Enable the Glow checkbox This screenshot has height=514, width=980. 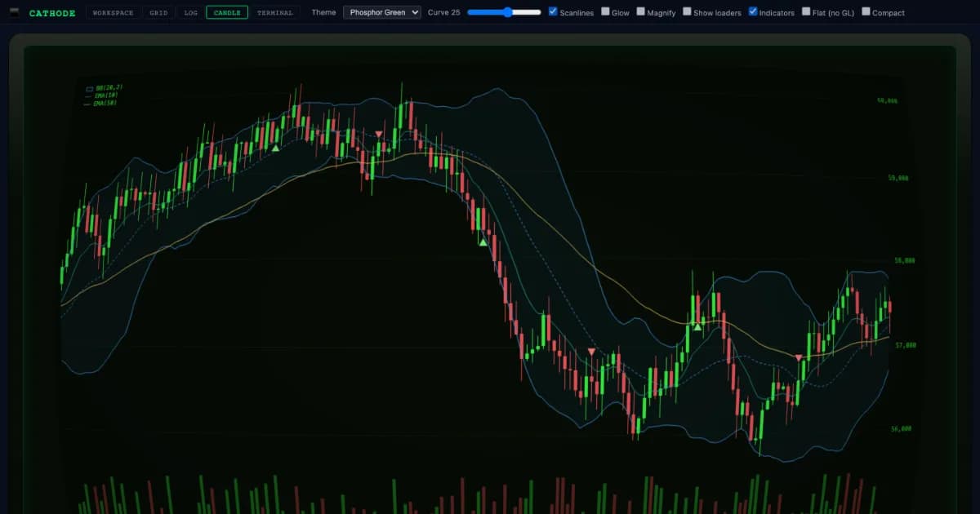pyautogui.click(x=605, y=11)
